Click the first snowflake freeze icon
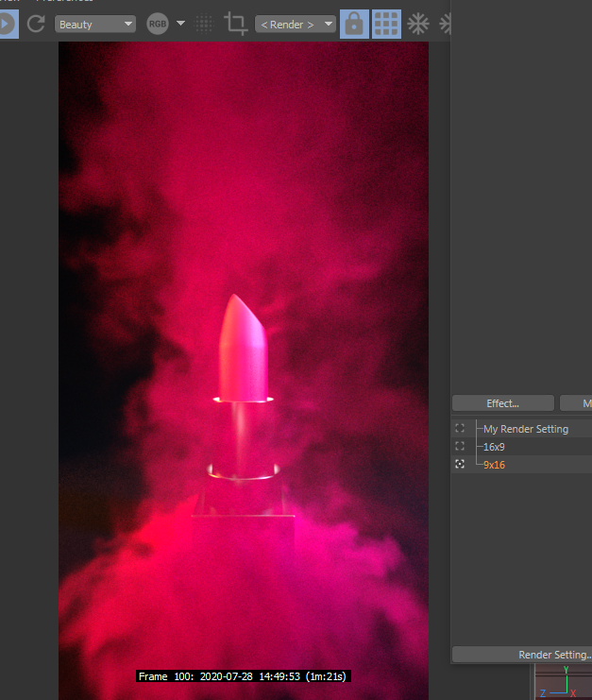592x700 pixels. click(418, 25)
